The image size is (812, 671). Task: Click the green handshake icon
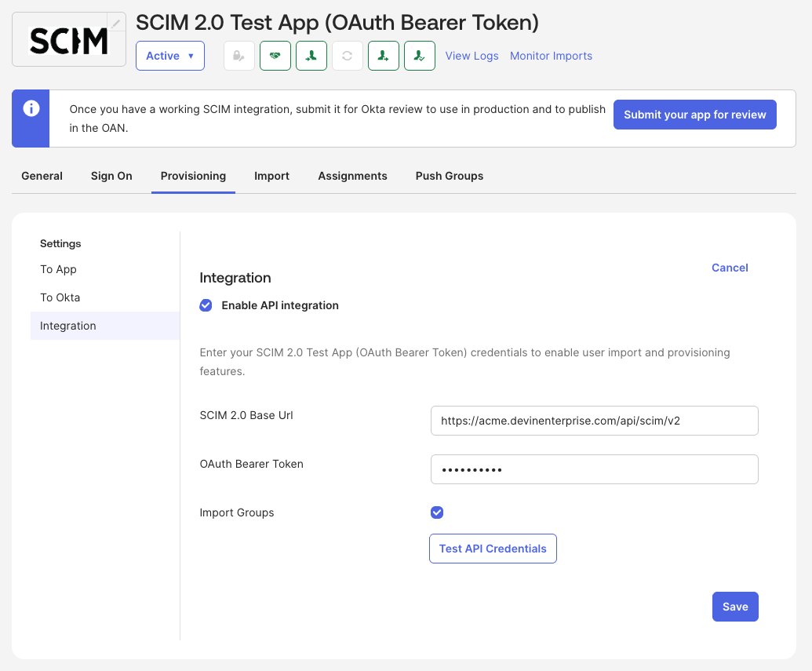coord(275,56)
